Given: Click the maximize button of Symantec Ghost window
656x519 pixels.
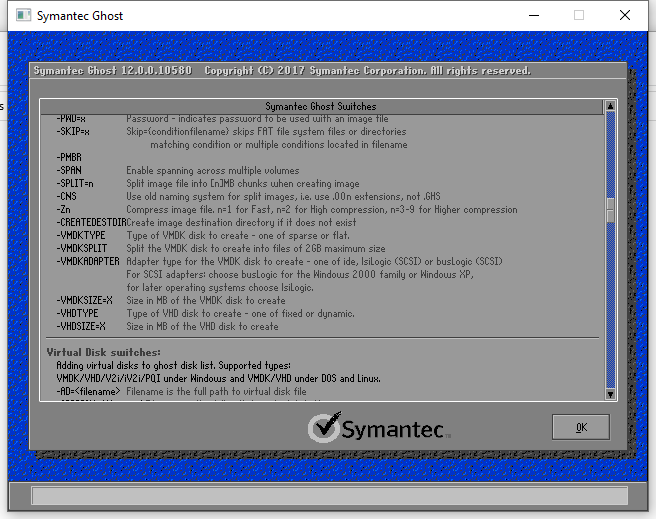Looking at the screenshot, I should (x=579, y=15).
